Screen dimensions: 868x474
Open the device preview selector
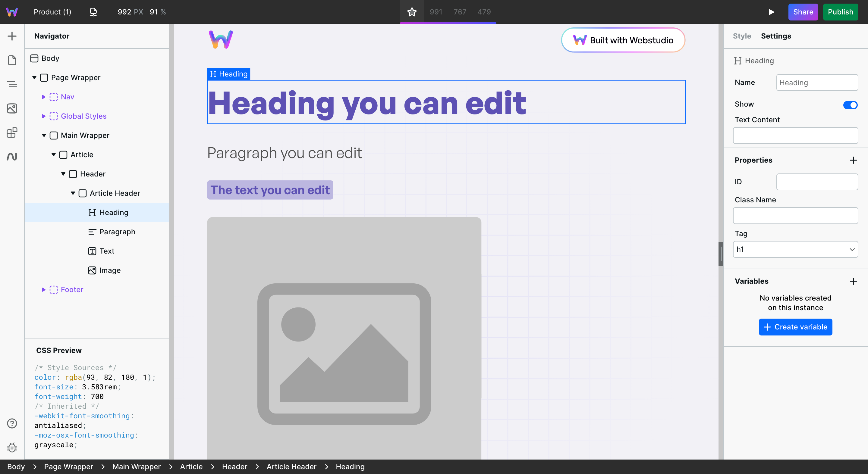coord(93,12)
